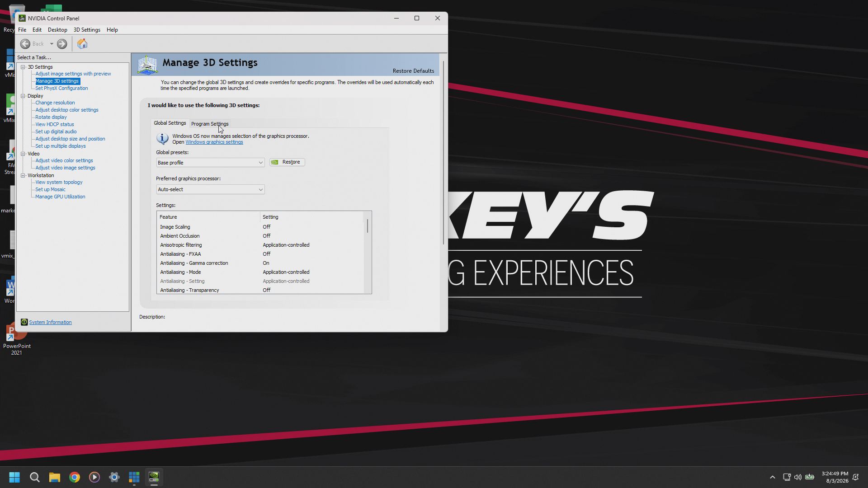Select the Anisotropic filtering row
Image resolution: width=868 pixels, height=488 pixels.
(260, 245)
